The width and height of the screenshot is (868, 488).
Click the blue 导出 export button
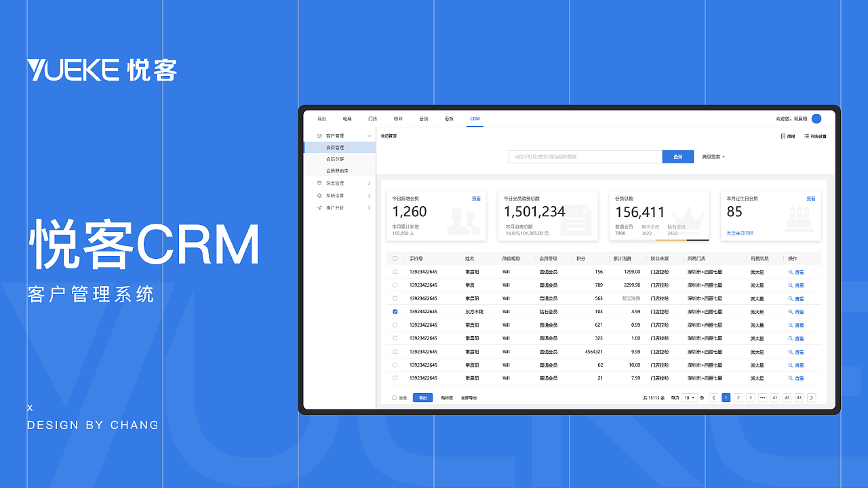tap(422, 398)
